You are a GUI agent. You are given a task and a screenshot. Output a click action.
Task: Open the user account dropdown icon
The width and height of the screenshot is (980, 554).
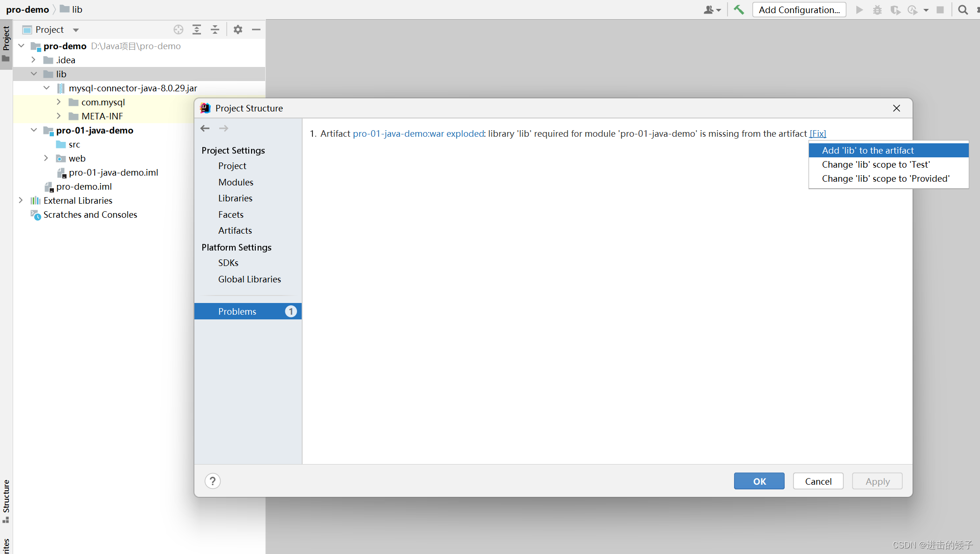click(712, 10)
